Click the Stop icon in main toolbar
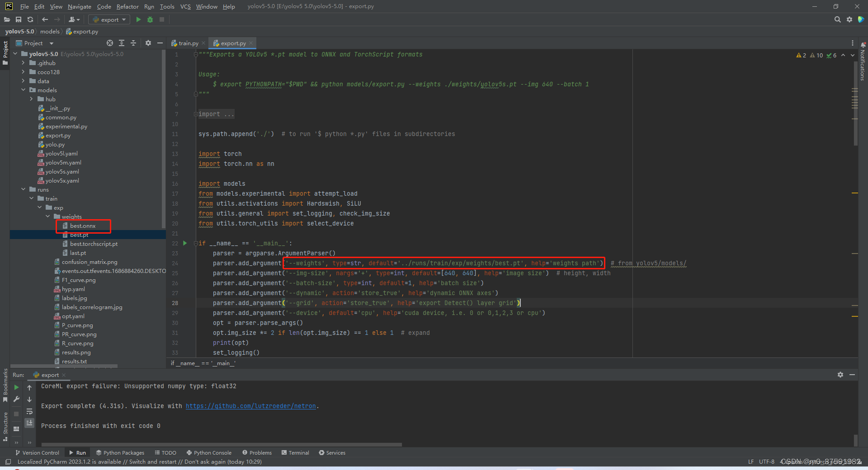Viewport: 868px width, 470px height. pyautogui.click(x=162, y=19)
